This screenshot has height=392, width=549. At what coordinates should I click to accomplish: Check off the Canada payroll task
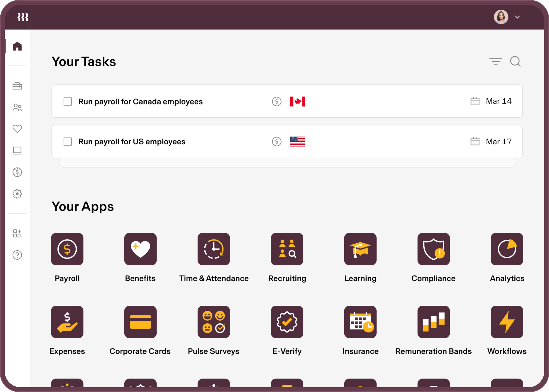click(67, 101)
